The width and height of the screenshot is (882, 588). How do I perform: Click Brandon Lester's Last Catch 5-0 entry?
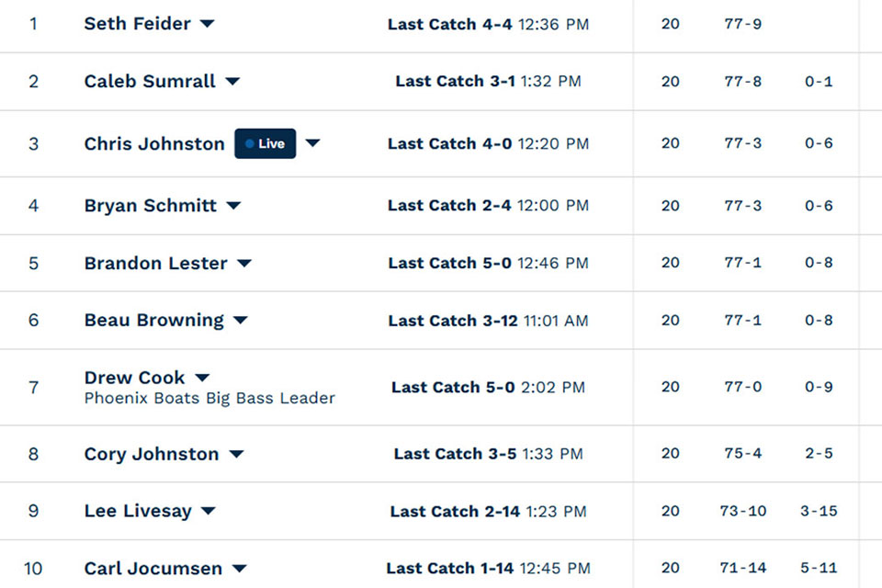[x=488, y=263]
